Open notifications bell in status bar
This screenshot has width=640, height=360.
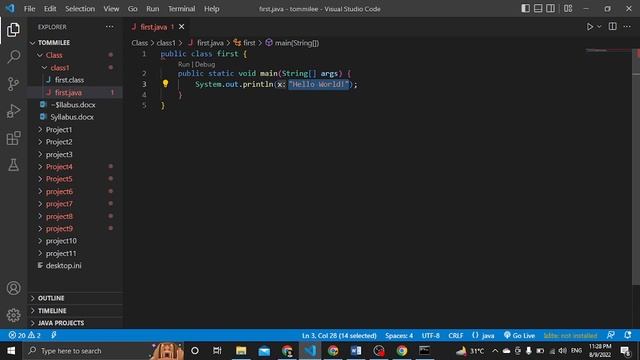[627, 335]
